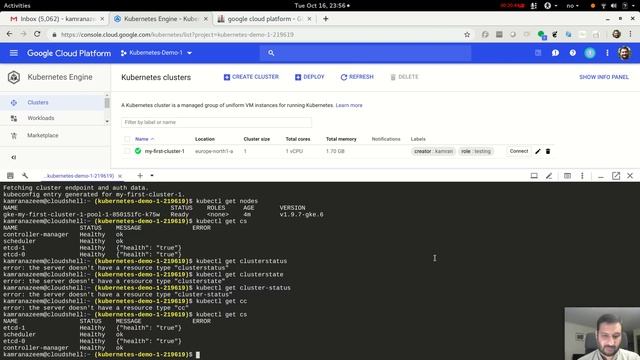Minimize the Cloud Shell panel
The width and height of the screenshot is (640, 360).
tap(600, 176)
